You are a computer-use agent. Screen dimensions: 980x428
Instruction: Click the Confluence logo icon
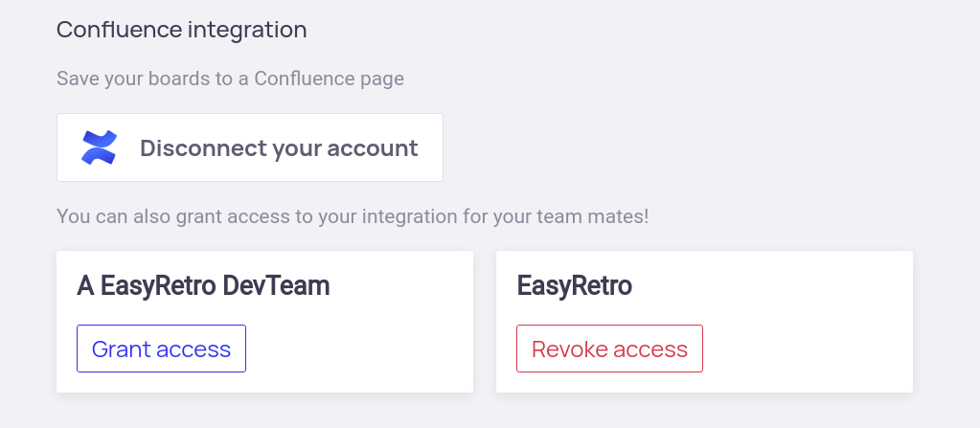click(x=99, y=147)
